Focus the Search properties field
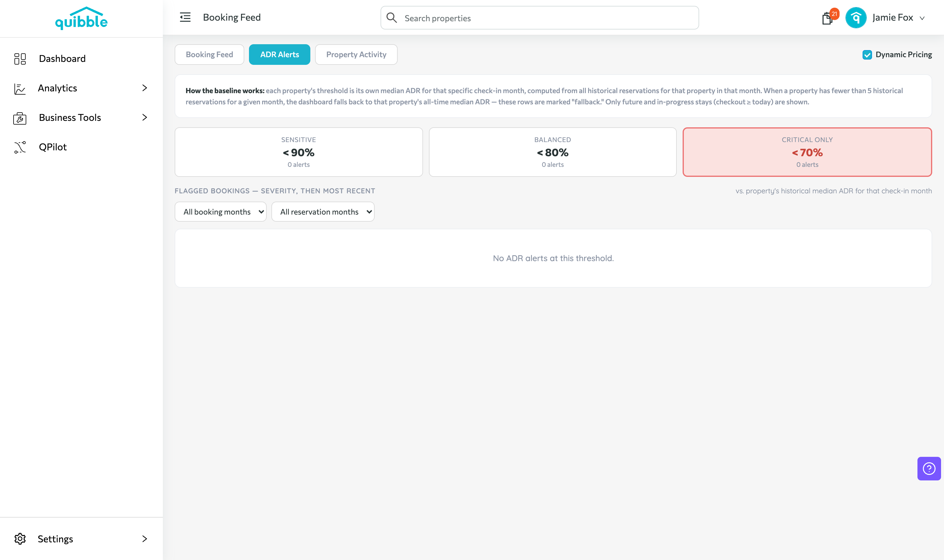 coord(540,18)
